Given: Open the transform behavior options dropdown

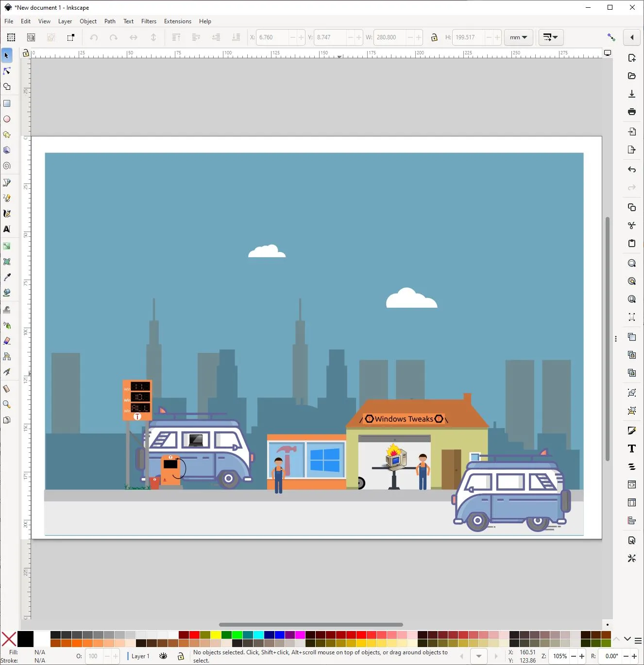Looking at the screenshot, I should click(x=551, y=37).
